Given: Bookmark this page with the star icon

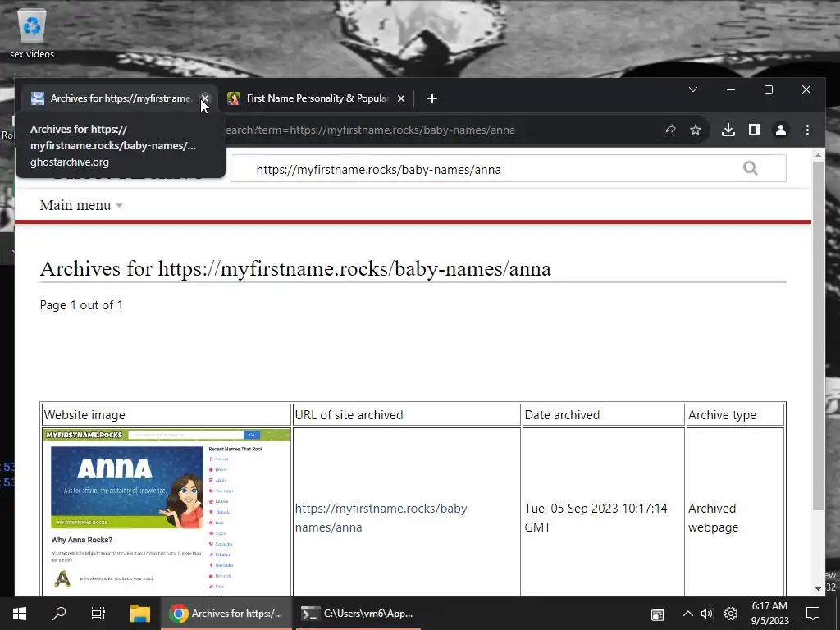Looking at the screenshot, I should point(696,130).
